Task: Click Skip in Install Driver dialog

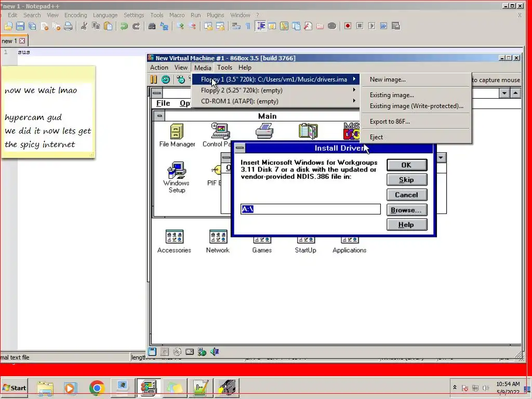Action: click(x=407, y=180)
